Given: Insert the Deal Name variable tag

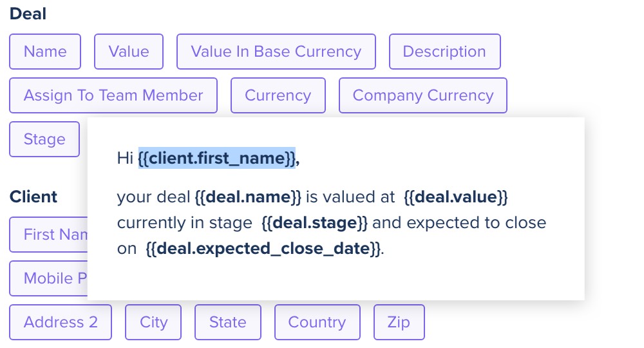Looking at the screenshot, I should (x=45, y=52).
